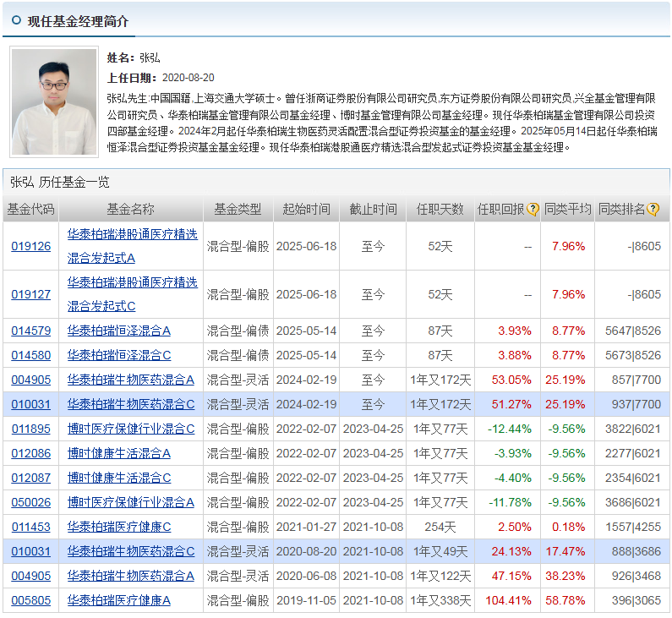Viewport: 672px width, 618px height.
Task: Click the 2019-11-05 start date cell
Action: coord(307,600)
